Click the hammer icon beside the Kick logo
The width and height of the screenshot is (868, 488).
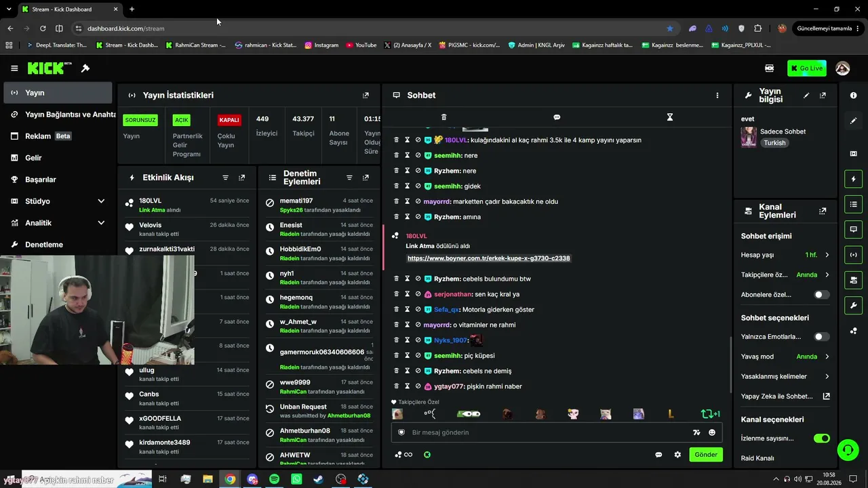(x=85, y=68)
